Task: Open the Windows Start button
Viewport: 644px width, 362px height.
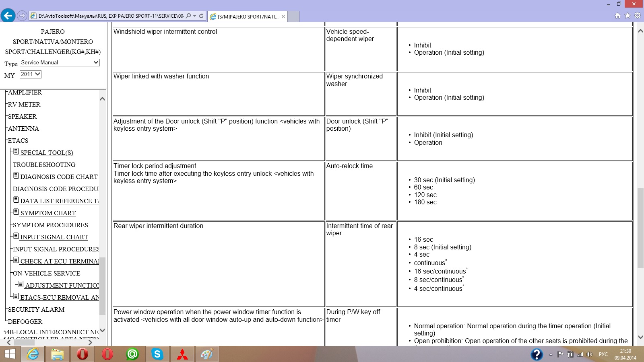Action: click(x=10, y=354)
